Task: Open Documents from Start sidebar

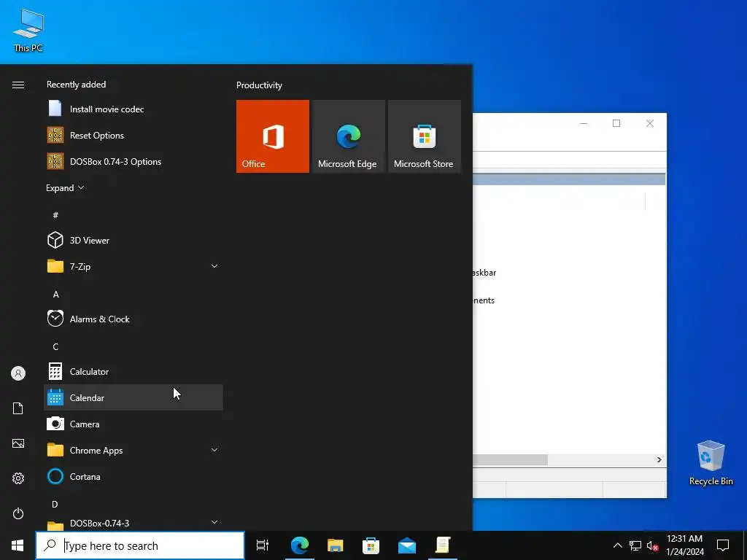Action: pyautogui.click(x=18, y=408)
